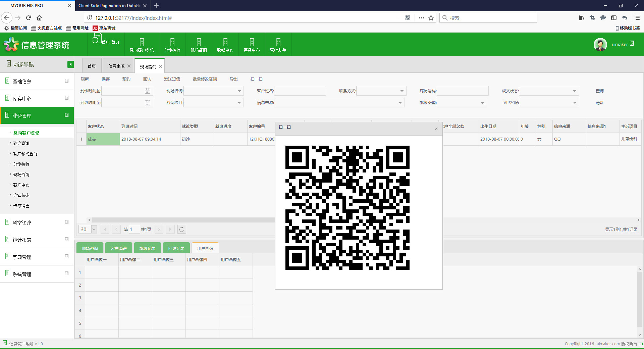Expand the 基础信息 sidebar section
Viewport: 644px width, 349px height.
pos(37,81)
